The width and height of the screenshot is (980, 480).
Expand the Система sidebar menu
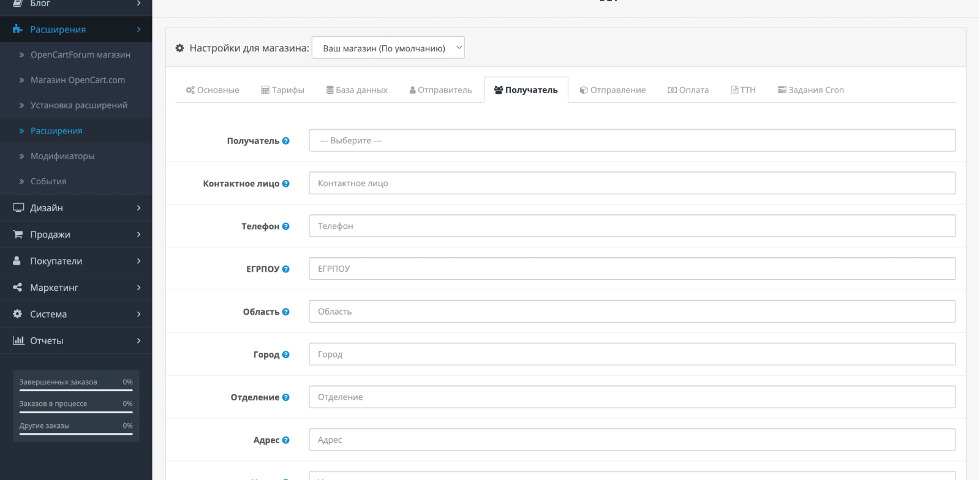[76, 313]
